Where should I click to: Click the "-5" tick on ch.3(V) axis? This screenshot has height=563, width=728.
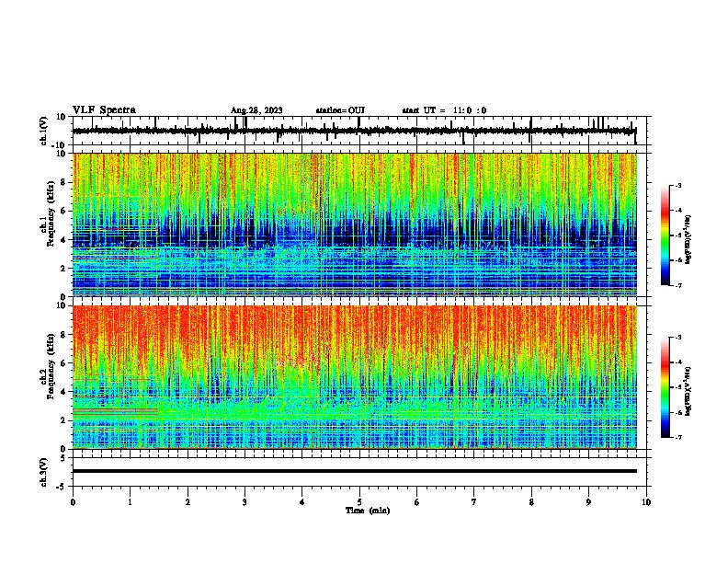coord(62,487)
